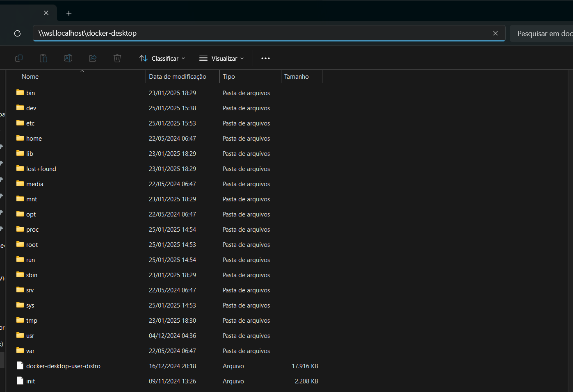Click the Pasta de arquivos type of bin
The height and width of the screenshot is (392, 573).
coord(246,93)
